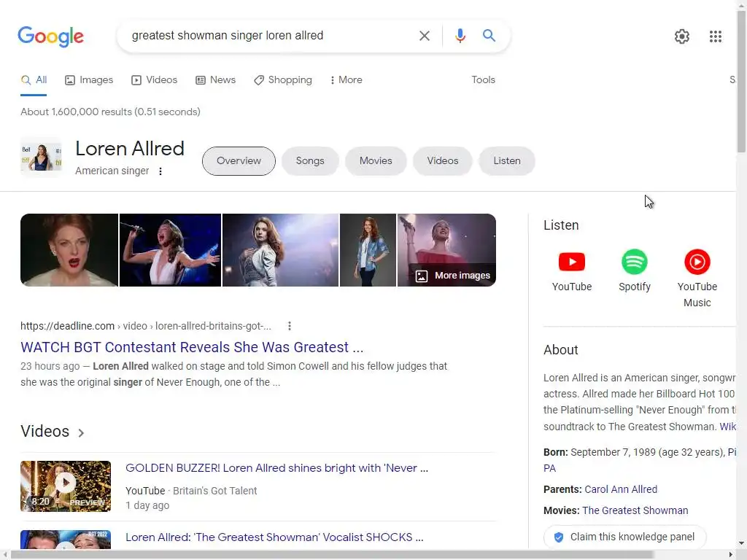Click the vertical scrollbar thumb
The width and height of the screenshot is (747, 560).
(741, 82)
